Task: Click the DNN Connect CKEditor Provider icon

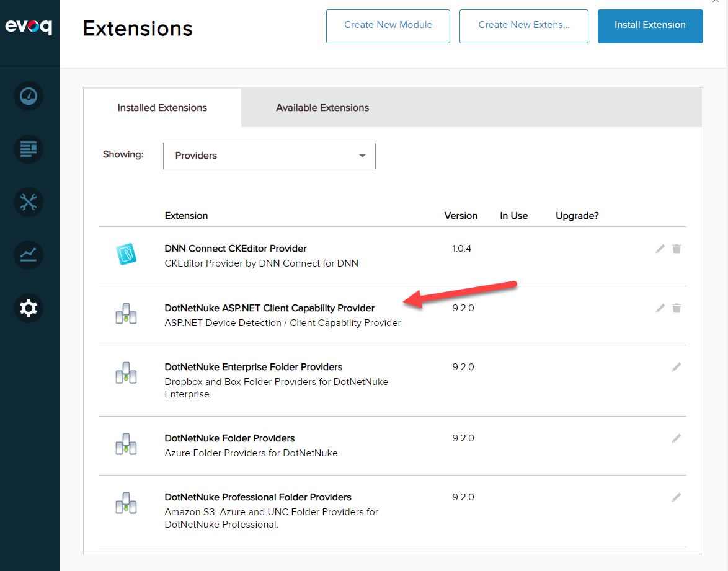Action: 127,254
